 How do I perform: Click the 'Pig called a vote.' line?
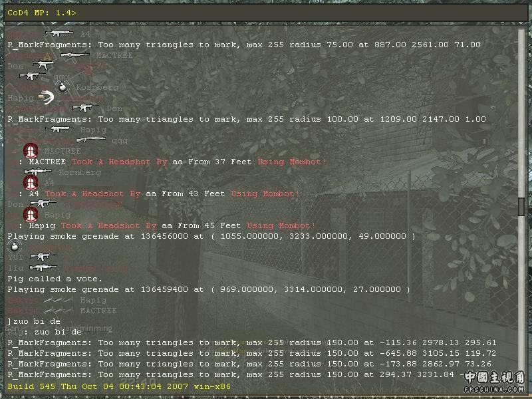coord(55,279)
